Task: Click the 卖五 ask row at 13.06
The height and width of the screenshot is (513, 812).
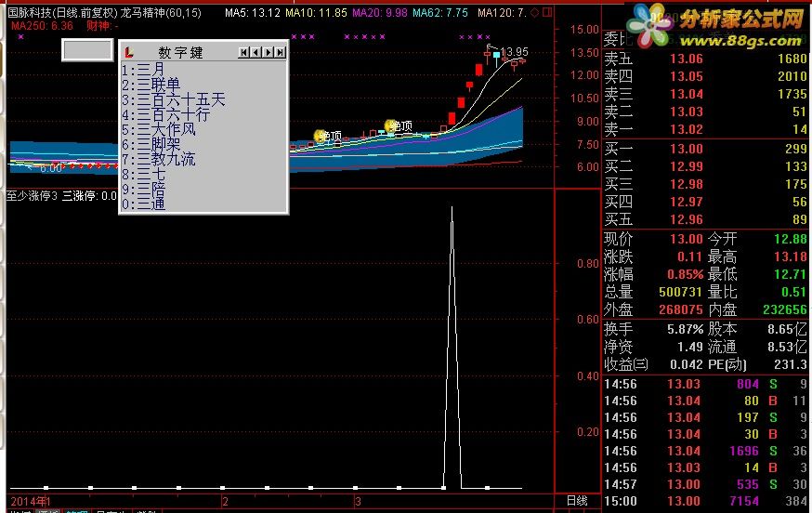Action: (706, 59)
